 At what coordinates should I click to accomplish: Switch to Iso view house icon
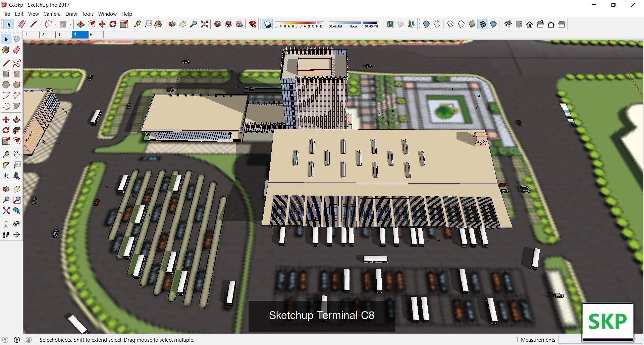pos(508,24)
